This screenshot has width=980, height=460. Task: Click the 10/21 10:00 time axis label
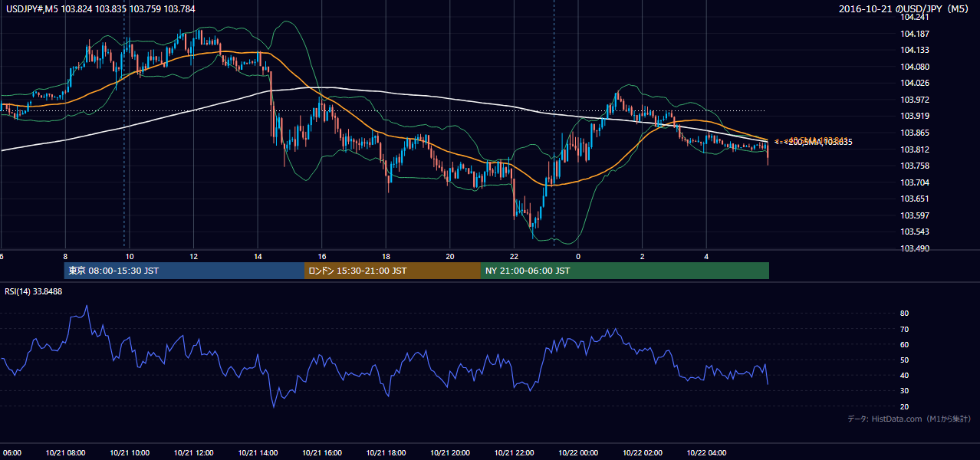pos(130,453)
